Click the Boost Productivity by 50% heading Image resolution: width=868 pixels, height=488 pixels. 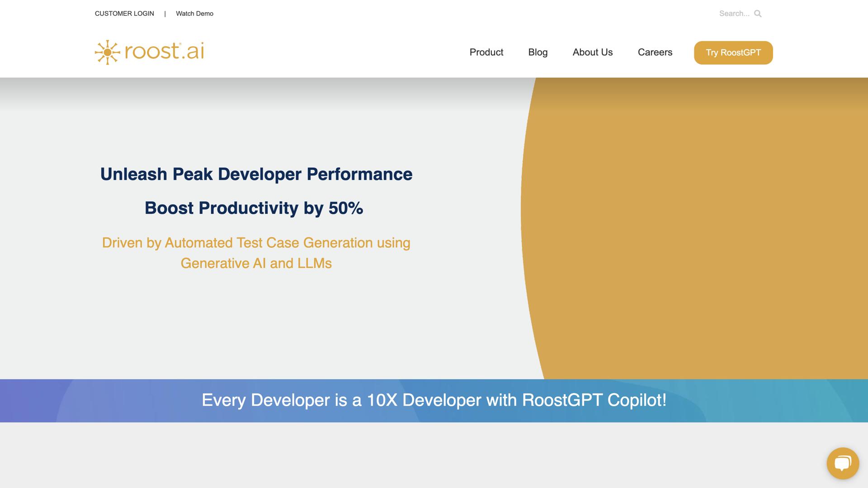click(254, 208)
